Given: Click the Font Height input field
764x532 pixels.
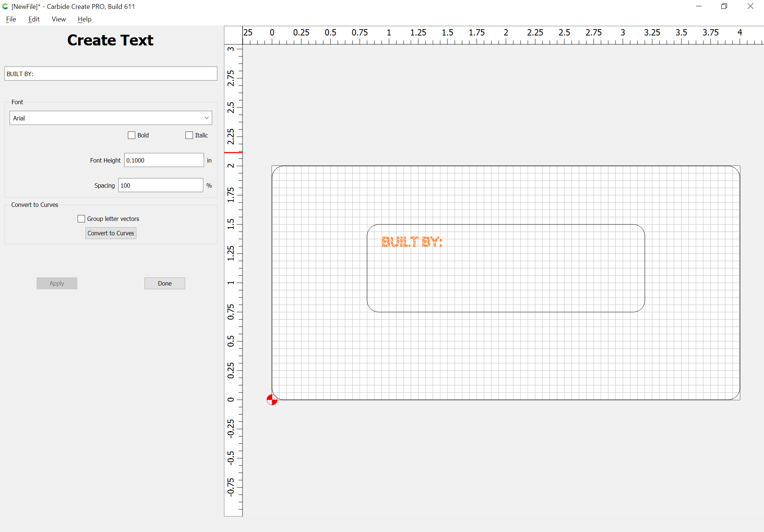Looking at the screenshot, I should coord(164,160).
